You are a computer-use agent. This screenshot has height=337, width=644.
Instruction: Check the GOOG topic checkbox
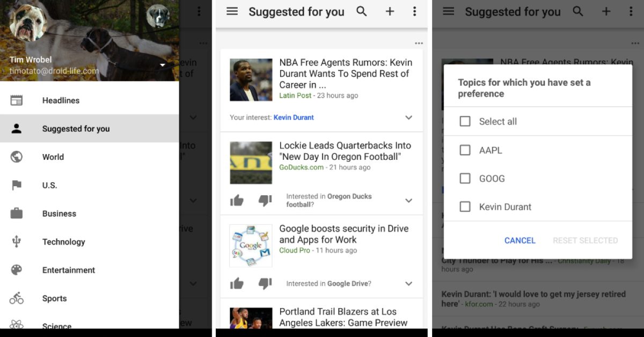(465, 178)
